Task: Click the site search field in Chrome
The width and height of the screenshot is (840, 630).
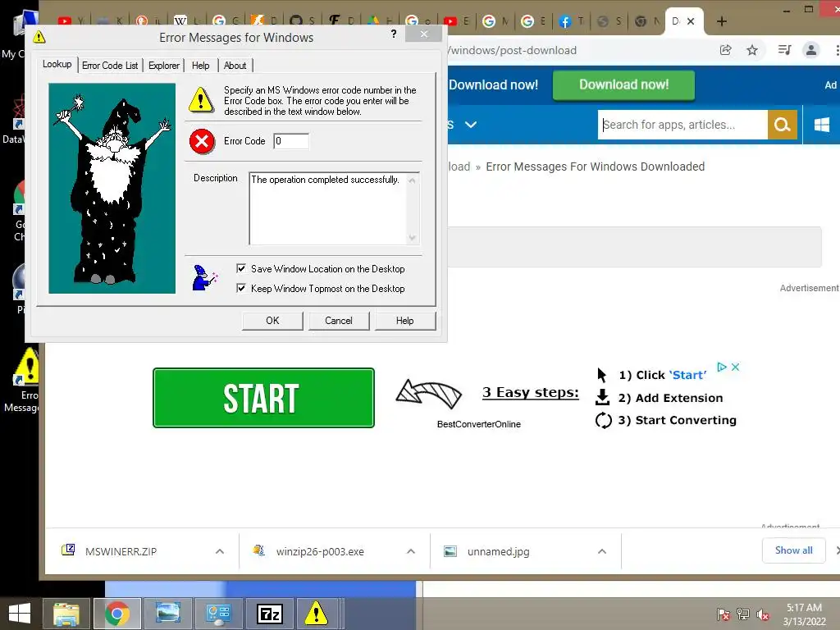Action: [682, 125]
